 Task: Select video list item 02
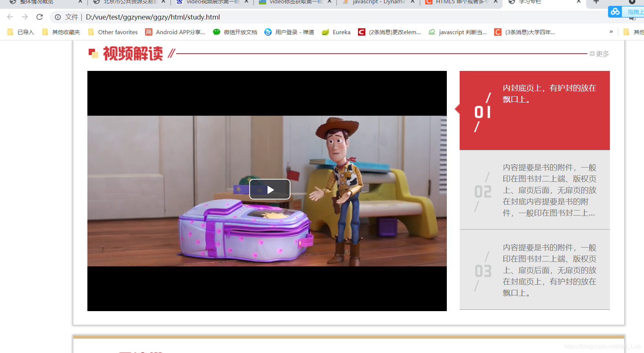click(535, 190)
